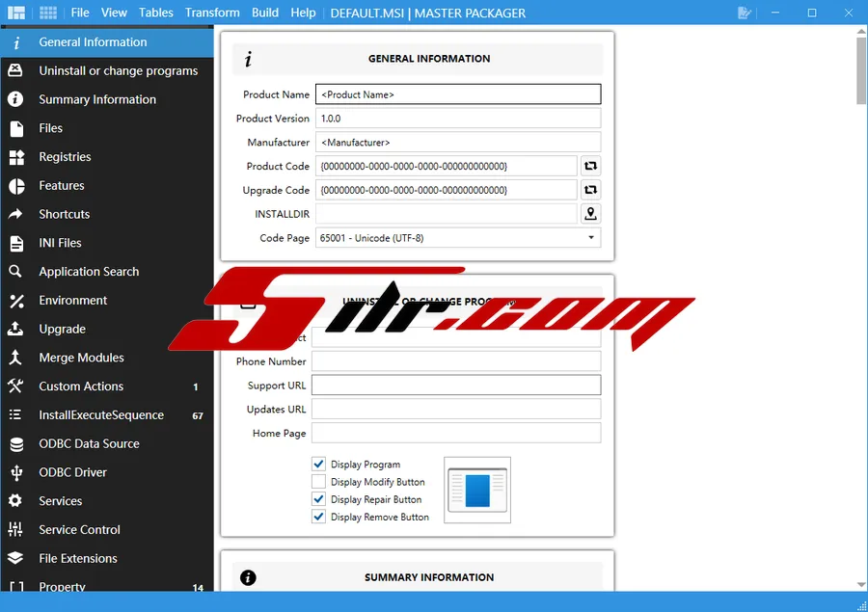
Task: Open the Registries section
Action: (x=107, y=157)
